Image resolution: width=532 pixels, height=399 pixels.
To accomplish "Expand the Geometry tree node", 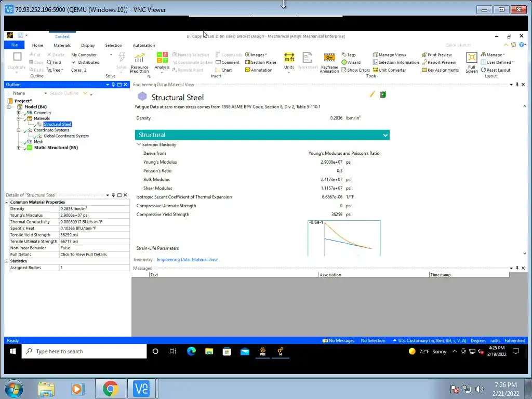I will click(19, 113).
